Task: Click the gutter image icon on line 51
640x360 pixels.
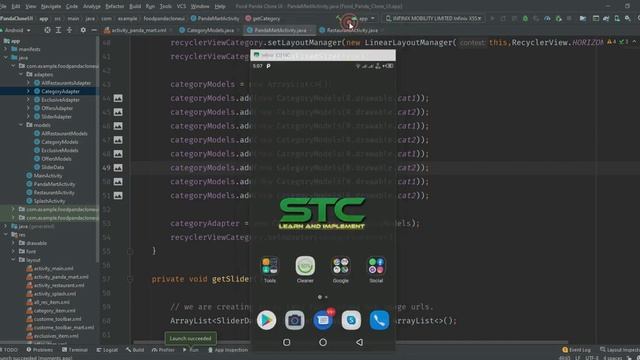Action: (x=118, y=196)
